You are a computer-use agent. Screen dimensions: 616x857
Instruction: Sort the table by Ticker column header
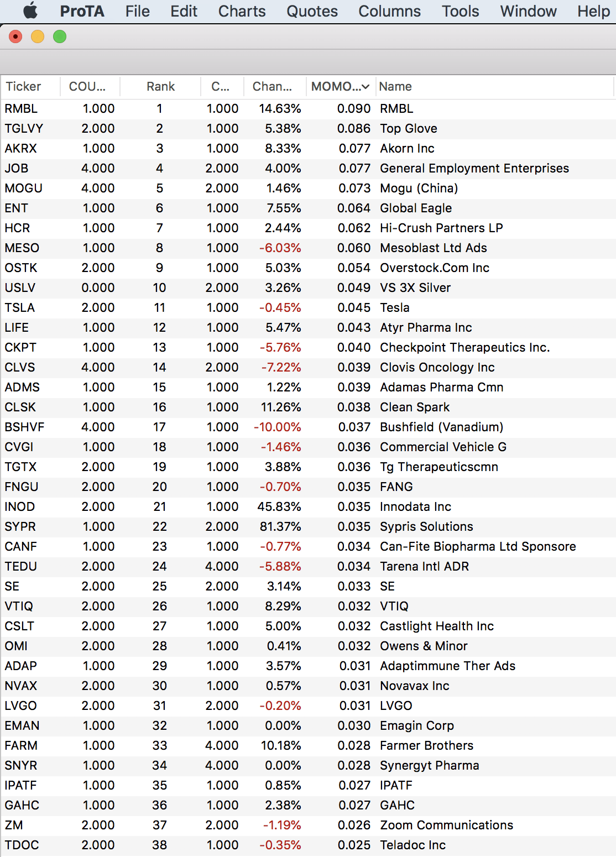point(24,87)
